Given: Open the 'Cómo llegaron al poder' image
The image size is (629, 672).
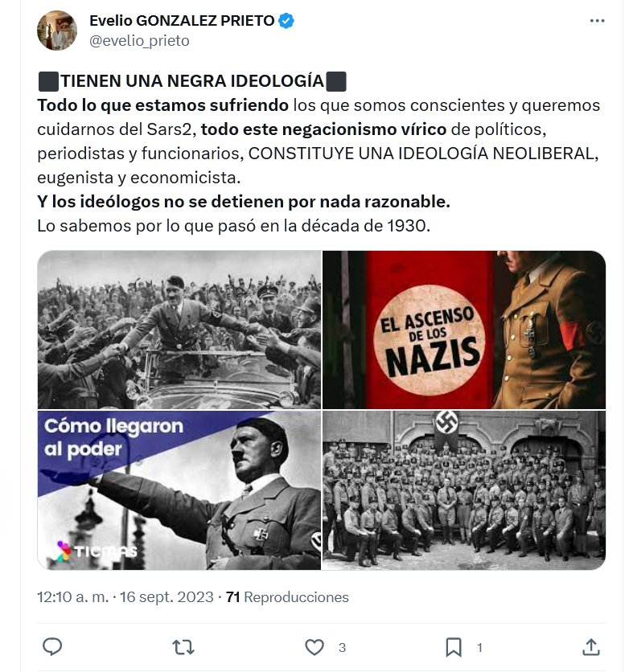Looking at the screenshot, I should click(x=179, y=490).
